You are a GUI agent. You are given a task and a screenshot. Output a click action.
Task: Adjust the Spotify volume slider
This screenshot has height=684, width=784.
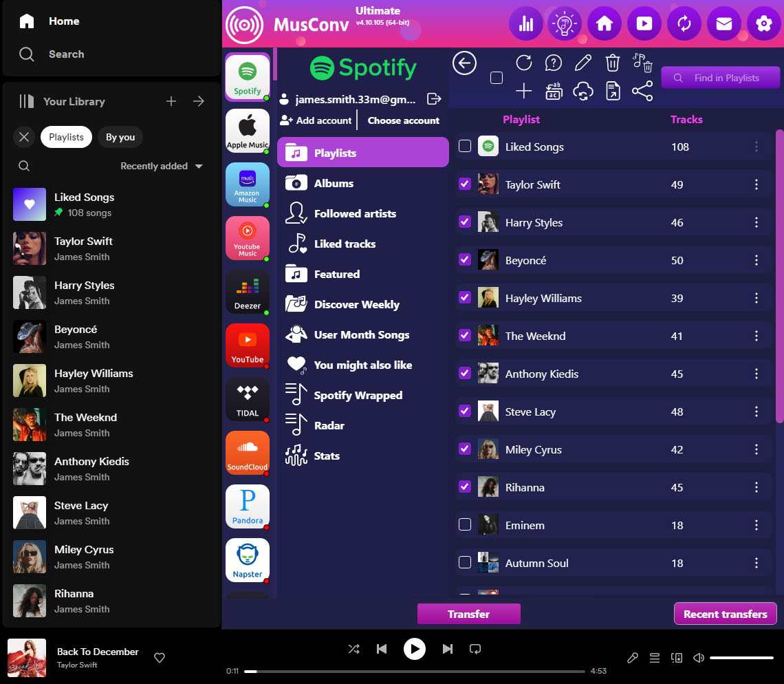point(741,658)
